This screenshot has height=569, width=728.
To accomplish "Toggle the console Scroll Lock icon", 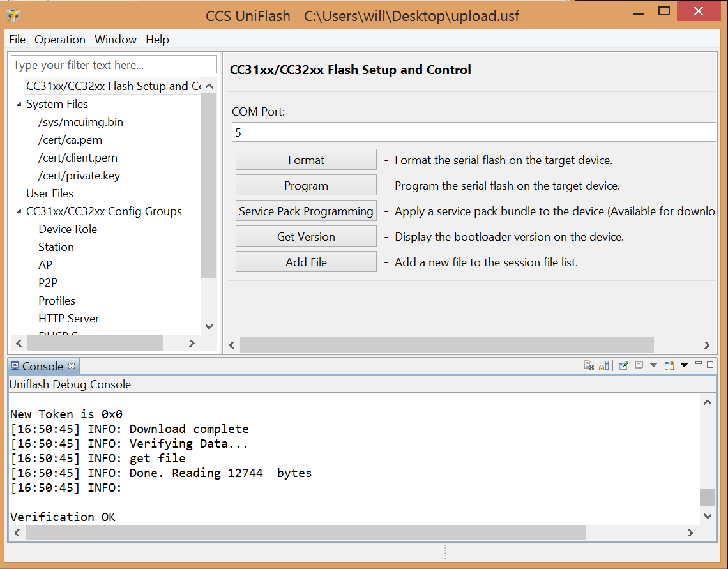I will point(603,366).
